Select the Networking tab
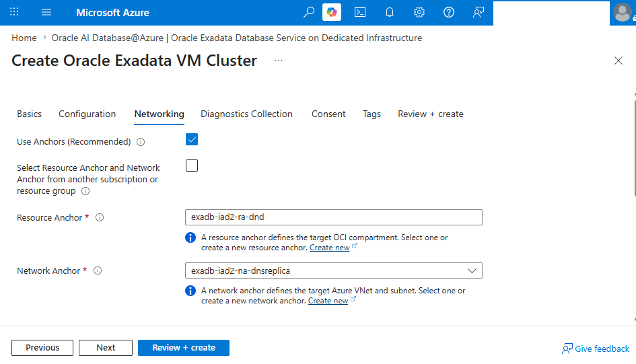This screenshot has width=636, height=364. tap(159, 114)
